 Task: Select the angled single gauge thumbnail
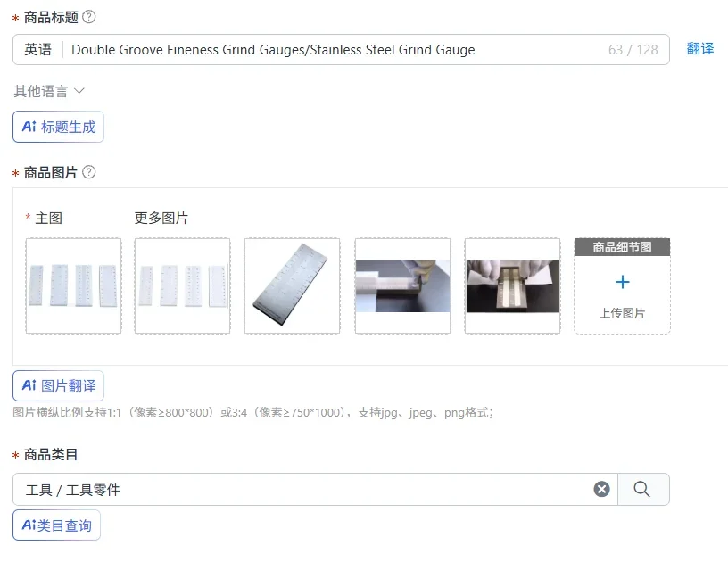[x=292, y=285]
